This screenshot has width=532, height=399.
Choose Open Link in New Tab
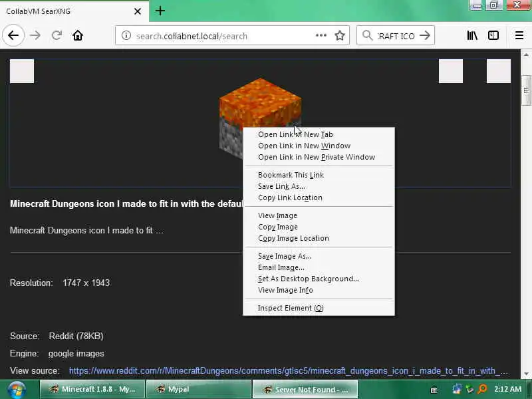(319, 134)
